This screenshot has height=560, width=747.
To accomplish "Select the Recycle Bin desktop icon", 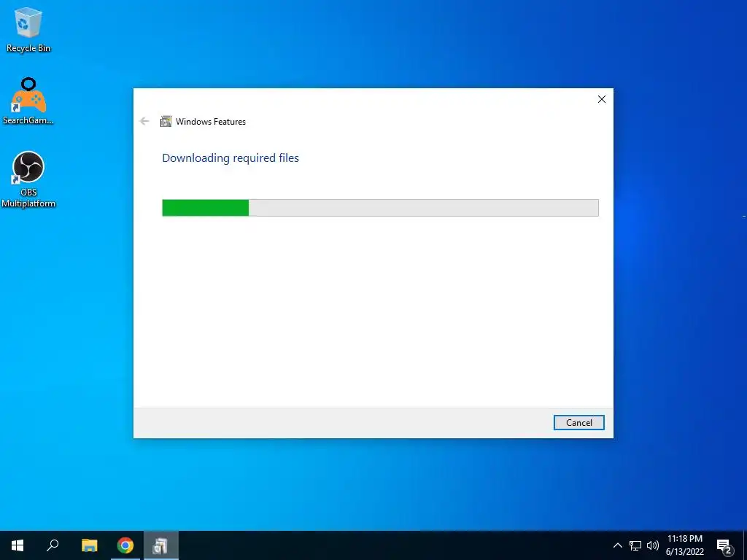I will click(x=28, y=30).
